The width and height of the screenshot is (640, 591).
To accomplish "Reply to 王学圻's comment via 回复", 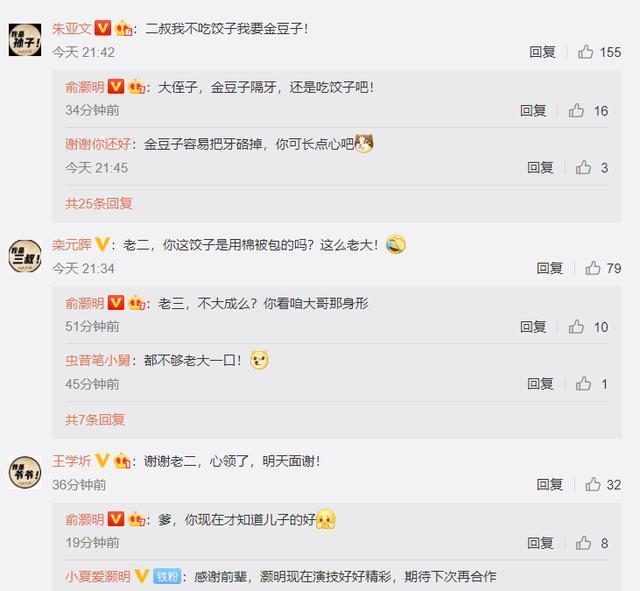I will pos(549,484).
